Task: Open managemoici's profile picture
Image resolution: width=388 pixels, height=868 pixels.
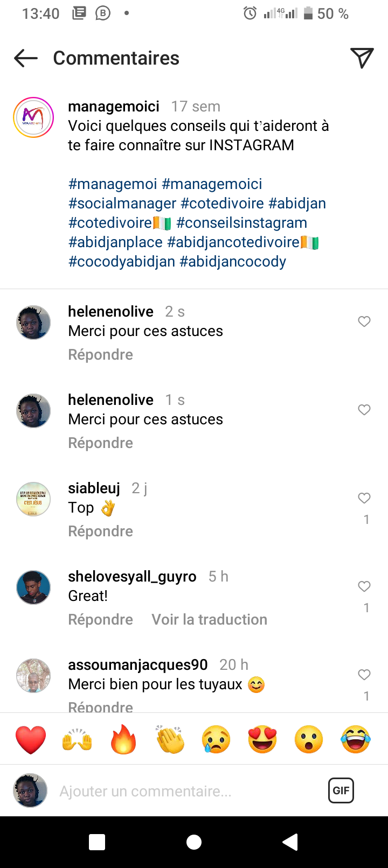Action: pos(33,117)
